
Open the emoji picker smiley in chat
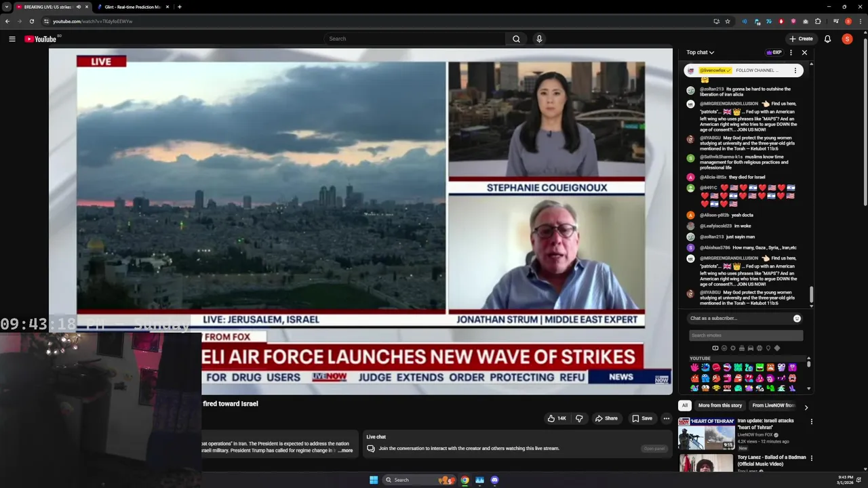pyautogui.click(x=797, y=318)
